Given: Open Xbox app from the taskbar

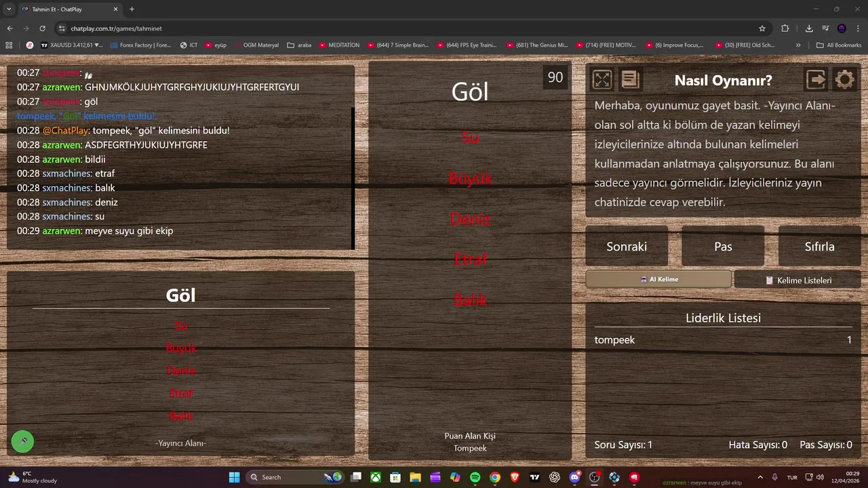Looking at the screenshot, I should click(375, 477).
